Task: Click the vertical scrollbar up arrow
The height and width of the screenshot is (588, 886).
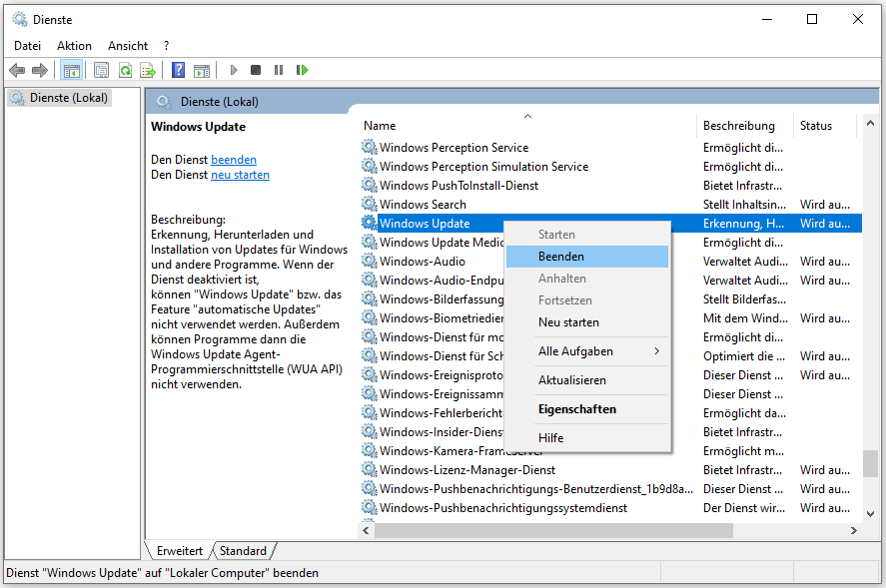Action: point(870,123)
